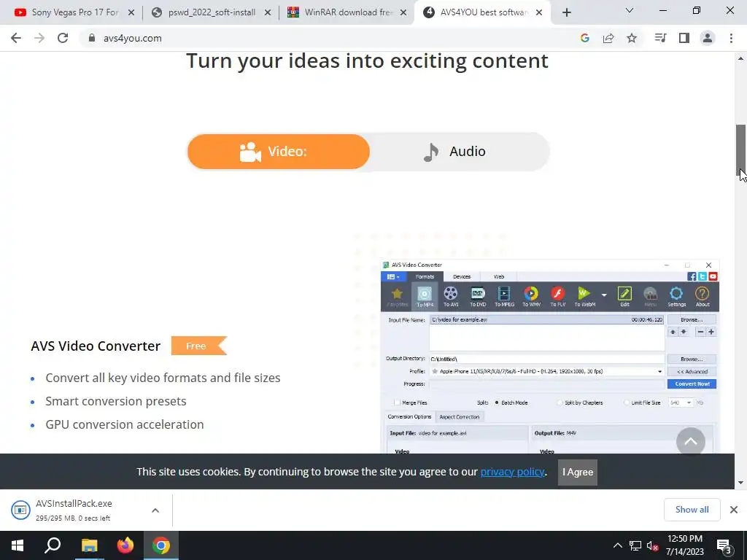Open Chrome profile avatar
This screenshot has height=560, width=747.
(708, 38)
